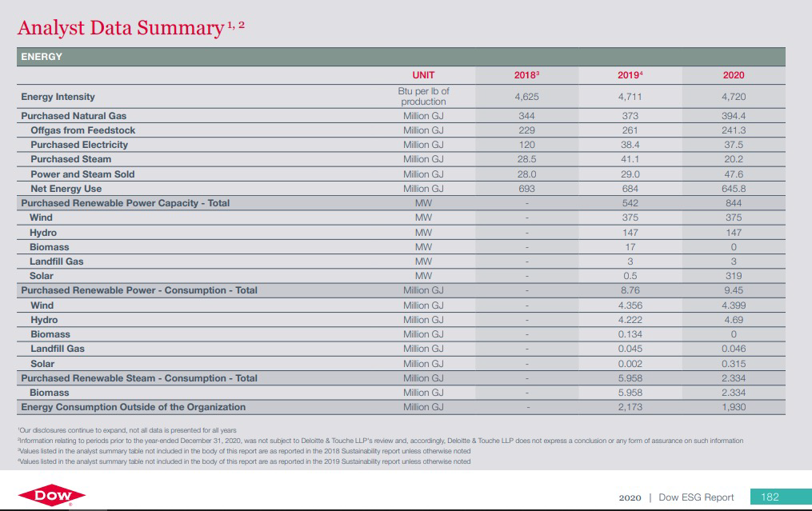Select Purchased Steam value 41.1
This screenshot has width=812, height=511.
630,159
